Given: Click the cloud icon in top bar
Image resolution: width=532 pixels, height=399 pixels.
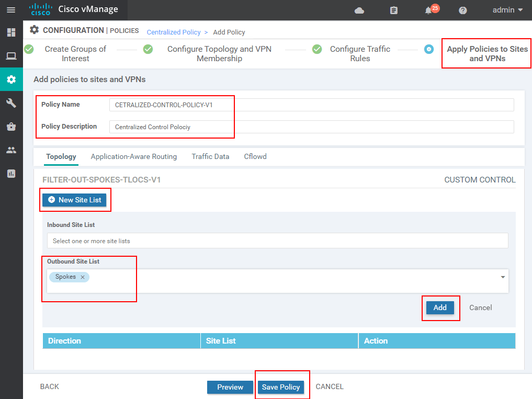Looking at the screenshot, I should (x=359, y=10).
